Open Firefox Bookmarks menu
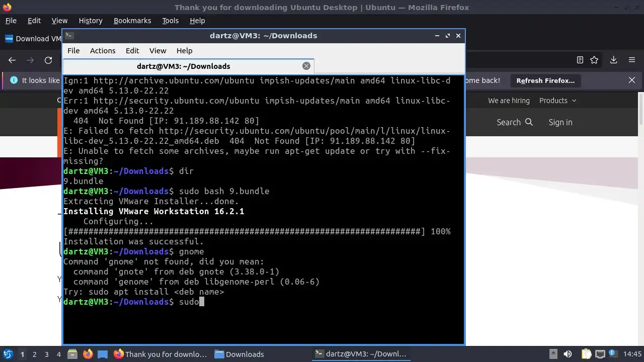The width and height of the screenshot is (644, 362). coord(132,21)
